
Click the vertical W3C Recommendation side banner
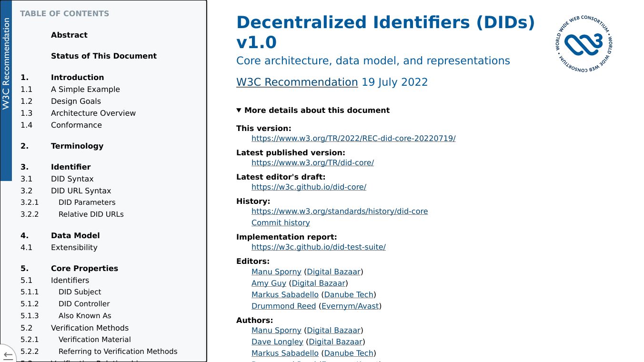click(x=6, y=90)
